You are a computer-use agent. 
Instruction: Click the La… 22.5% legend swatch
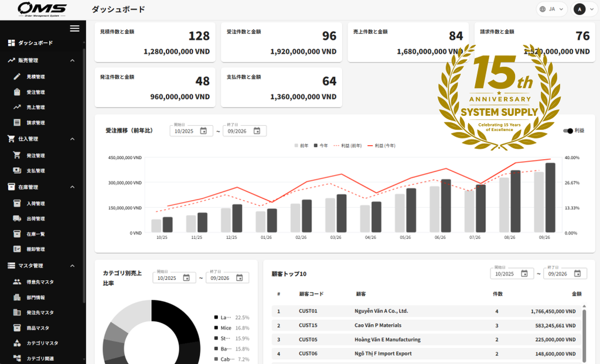216,317
